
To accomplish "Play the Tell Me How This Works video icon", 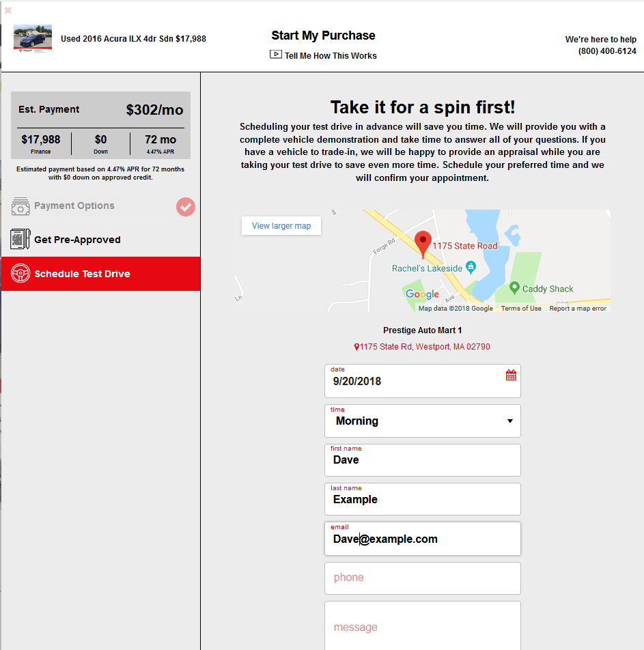I will coord(276,55).
